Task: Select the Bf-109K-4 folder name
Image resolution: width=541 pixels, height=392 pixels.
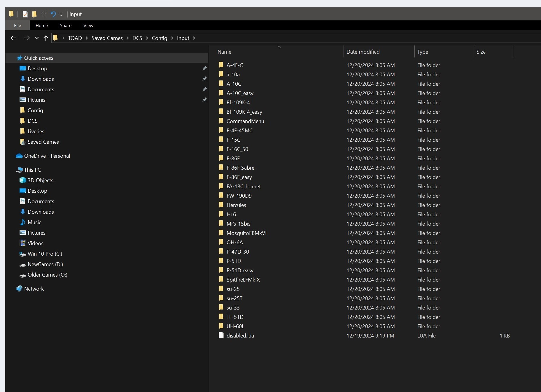Action: [x=238, y=102]
